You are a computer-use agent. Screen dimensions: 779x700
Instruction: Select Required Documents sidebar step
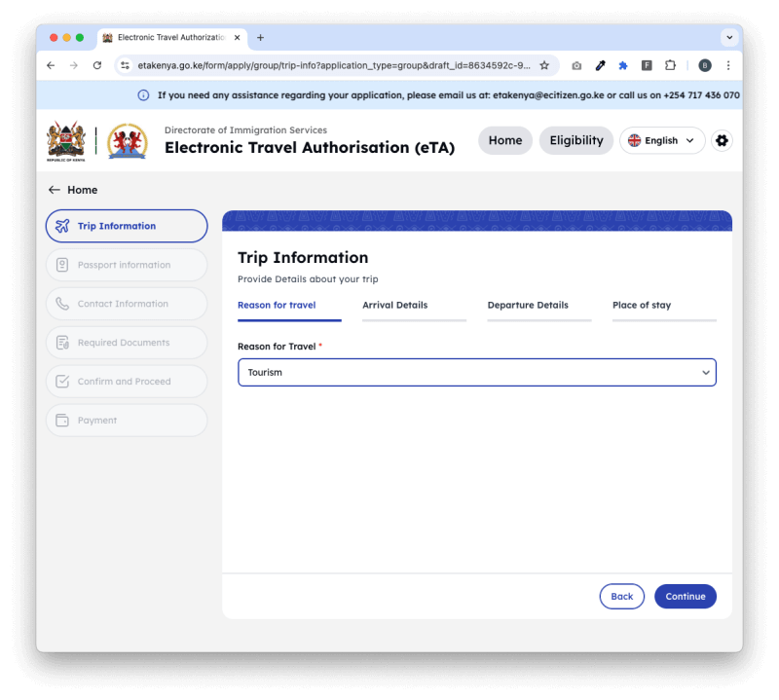tap(127, 343)
